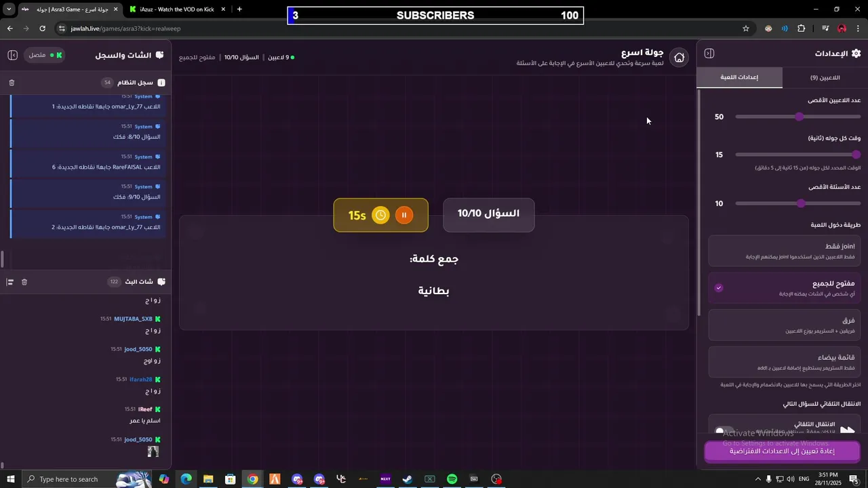Viewport: 868px width, 488px height.
Task: Open the media control music icon in Chrome
Action: pos(825,28)
